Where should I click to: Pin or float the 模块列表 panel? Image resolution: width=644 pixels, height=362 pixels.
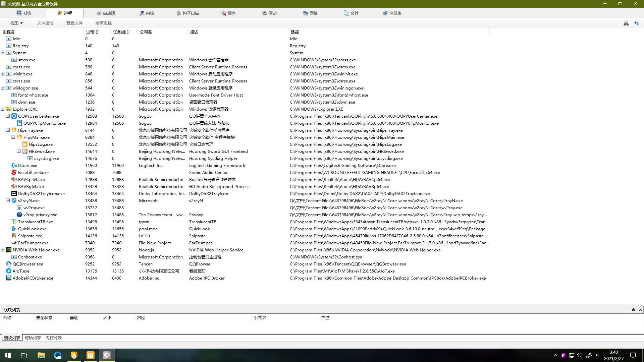(634, 310)
